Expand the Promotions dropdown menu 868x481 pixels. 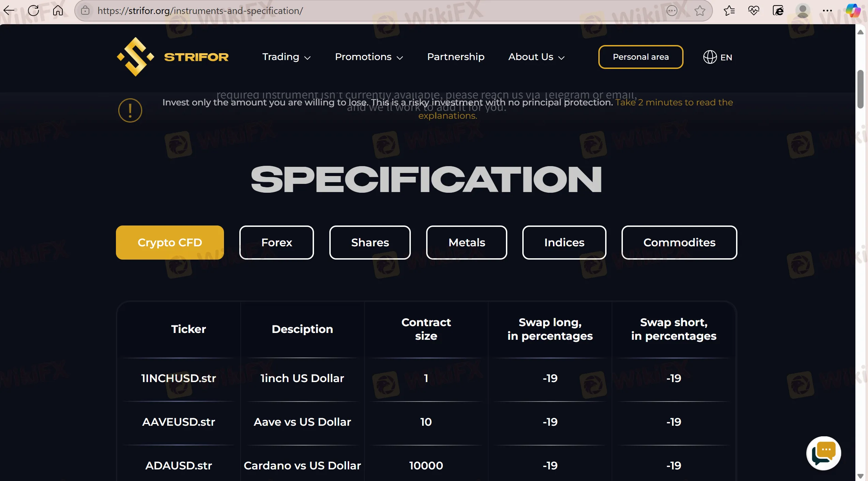(x=369, y=57)
